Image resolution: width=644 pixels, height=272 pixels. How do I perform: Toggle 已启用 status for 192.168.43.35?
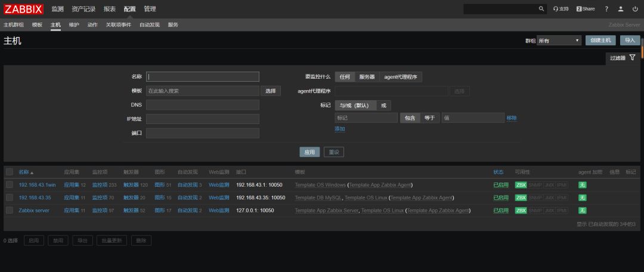501,197
